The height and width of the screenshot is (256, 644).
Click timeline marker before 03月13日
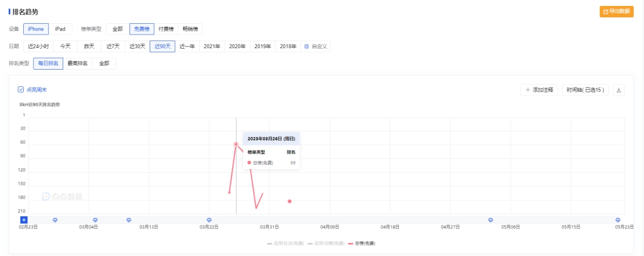click(129, 220)
